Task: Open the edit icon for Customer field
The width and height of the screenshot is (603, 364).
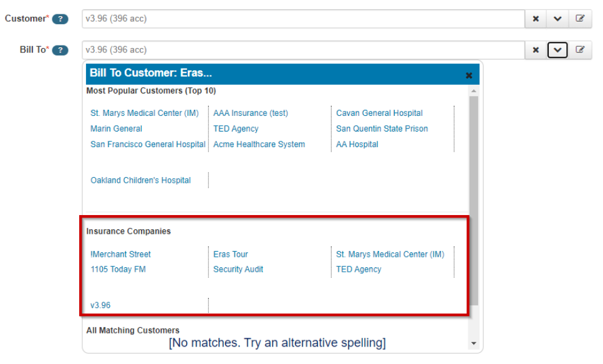Action: (580, 19)
